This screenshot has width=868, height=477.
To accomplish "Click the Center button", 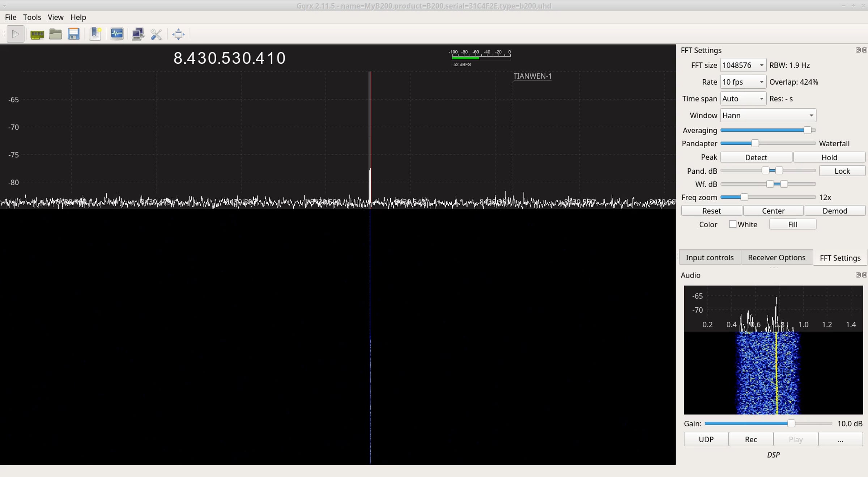I will click(x=773, y=211).
